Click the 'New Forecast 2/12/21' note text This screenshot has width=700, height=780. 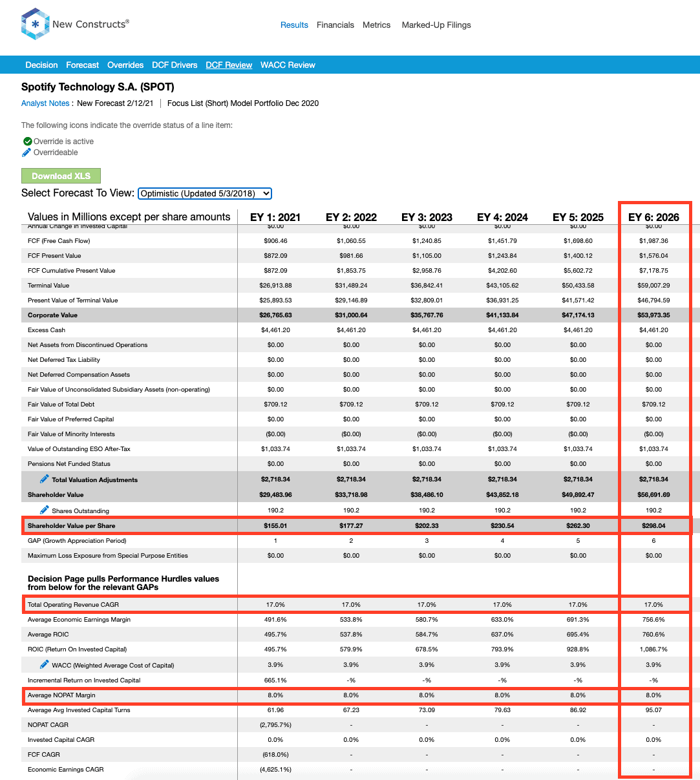click(116, 103)
